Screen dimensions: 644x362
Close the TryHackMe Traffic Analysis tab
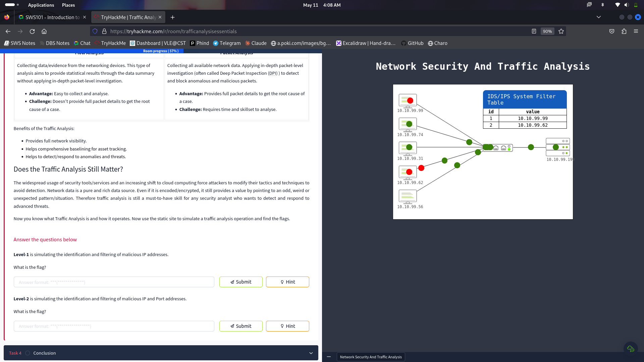160,17
